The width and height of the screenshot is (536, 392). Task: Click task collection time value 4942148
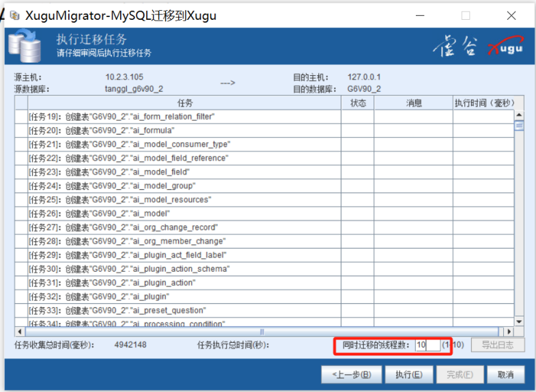click(130, 344)
